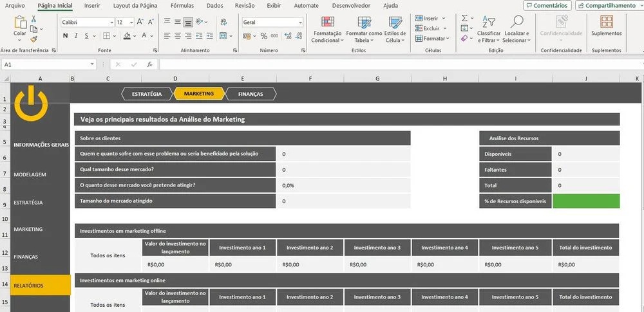Toggle bold N formatting
The height and width of the screenshot is (312, 644).
click(65, 36)
